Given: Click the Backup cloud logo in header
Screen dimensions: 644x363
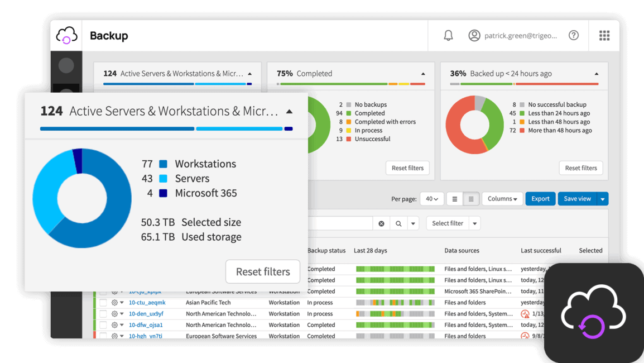Looking at the screenshot, I should coord(66,36).
